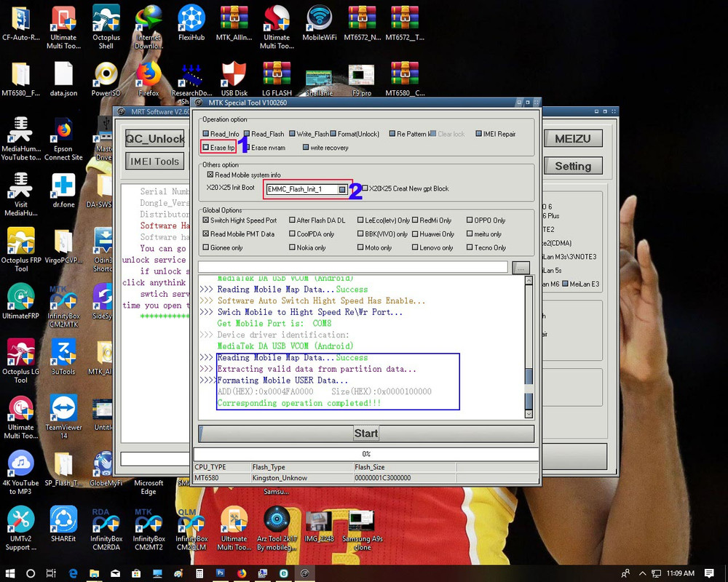Open Task View from the taskbar
The image size is (728, 582).
point(52,573)
